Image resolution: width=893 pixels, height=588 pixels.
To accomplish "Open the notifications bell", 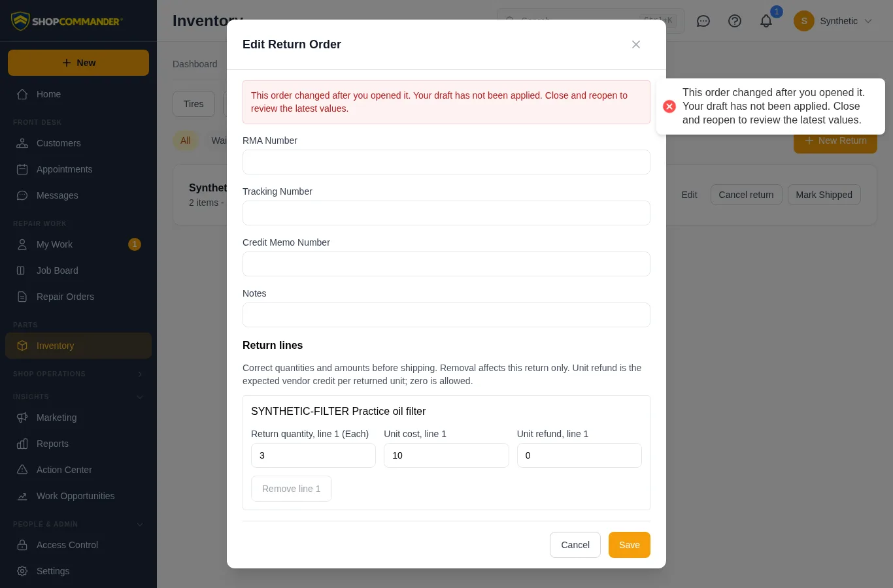I will click(766, 21).
